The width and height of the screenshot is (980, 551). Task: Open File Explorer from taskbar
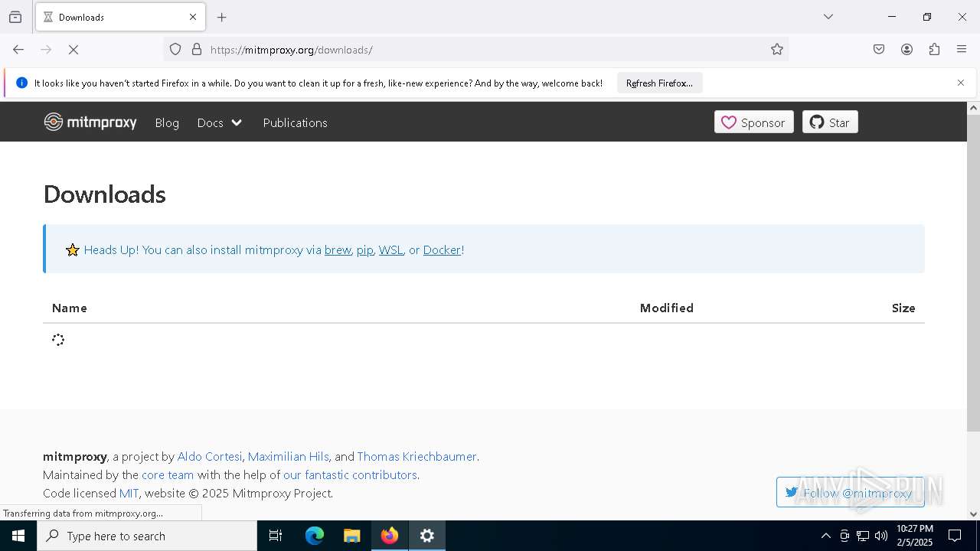pyautogui.click(x=352, y=536)
